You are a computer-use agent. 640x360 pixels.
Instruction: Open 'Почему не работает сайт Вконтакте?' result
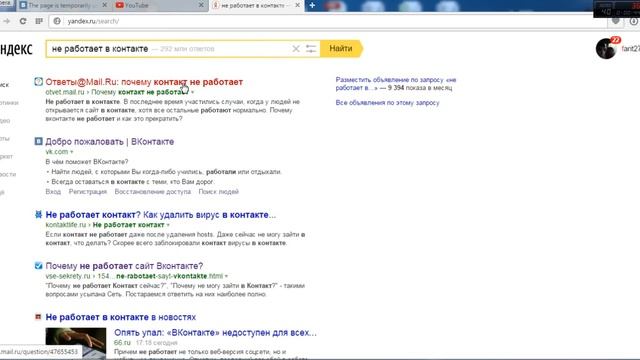124,266
